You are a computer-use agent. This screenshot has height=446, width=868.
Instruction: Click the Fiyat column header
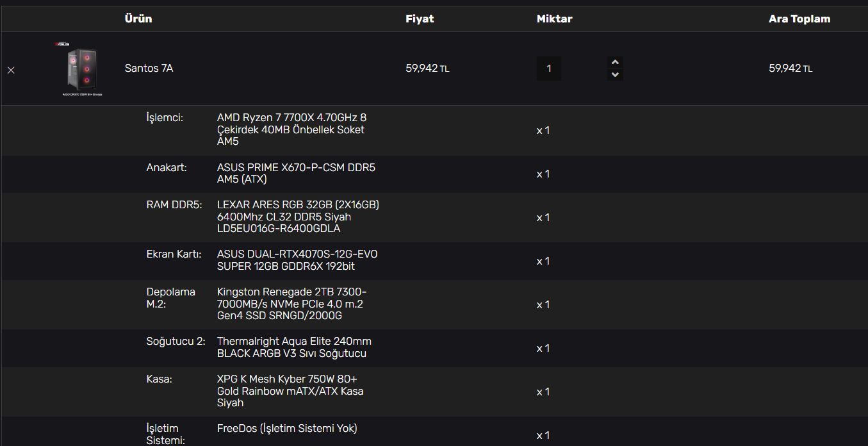(420, 19)
